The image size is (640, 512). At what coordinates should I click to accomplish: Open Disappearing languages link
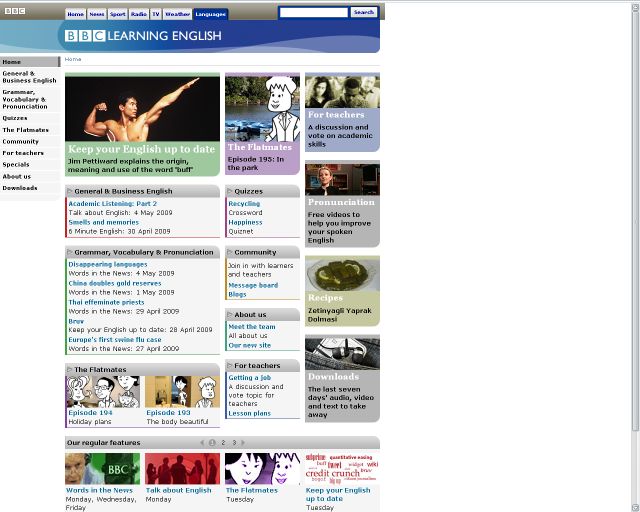click(108, 264)
